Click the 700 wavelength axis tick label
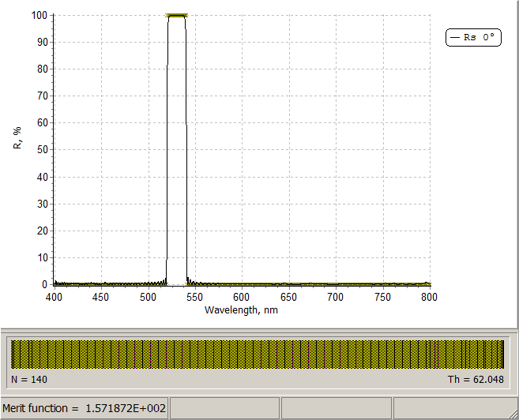The width and height of the screenshot is (519, 420). [x=336, y=297]
